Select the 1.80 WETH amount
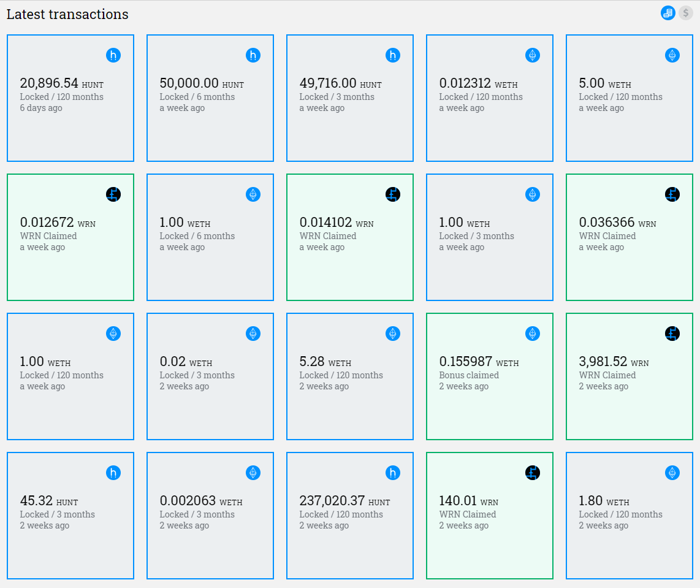Image resolution: width=700 pixels, height=588 pixels. coord(604,501)
